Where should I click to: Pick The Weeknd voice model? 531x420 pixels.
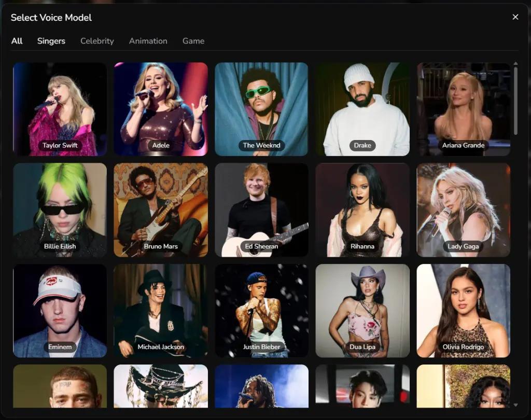coord(261,109)
